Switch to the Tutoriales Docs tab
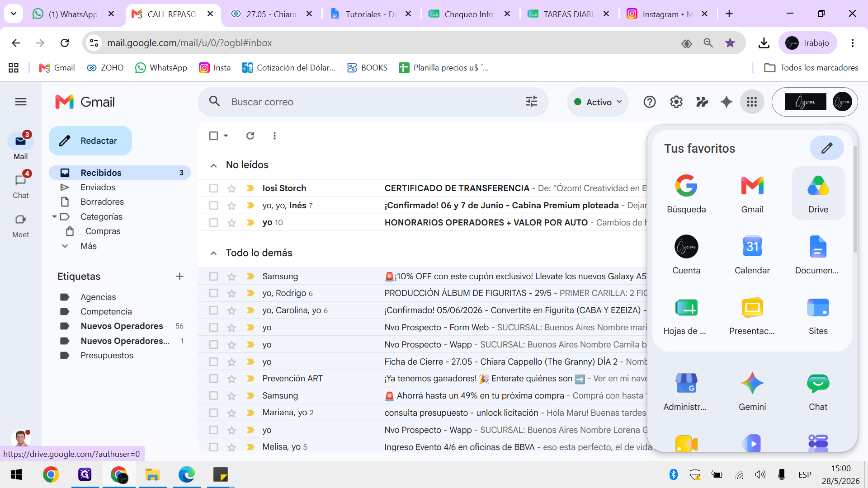The height and width of the screenshot is (488, 868). point(371,14)
